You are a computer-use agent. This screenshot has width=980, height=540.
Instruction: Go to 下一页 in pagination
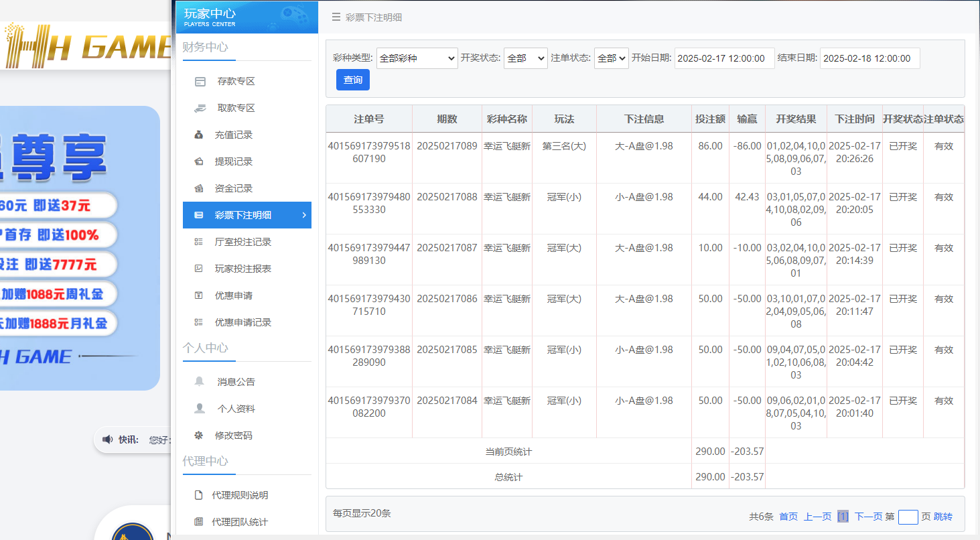click(868, 517)
